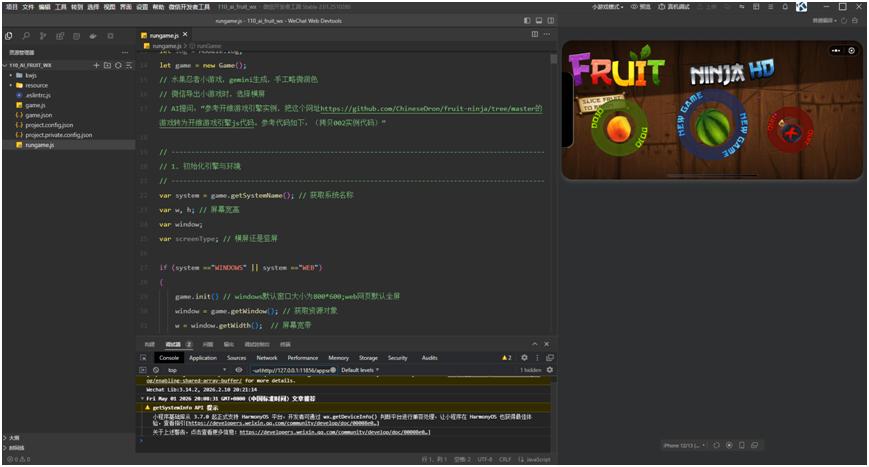Screen dimensions: 869x467
Task: Close the rungame.js editor tab
Action: coord(185,34)
